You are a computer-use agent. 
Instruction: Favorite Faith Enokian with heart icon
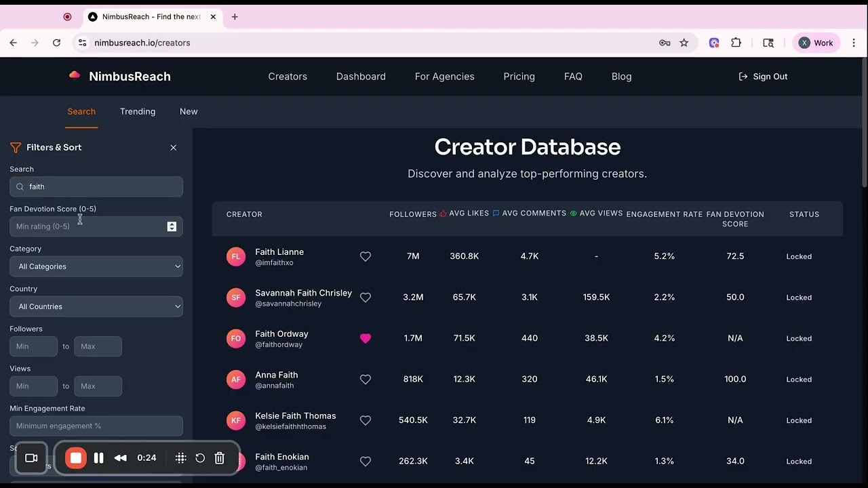(x=366, y=462)
